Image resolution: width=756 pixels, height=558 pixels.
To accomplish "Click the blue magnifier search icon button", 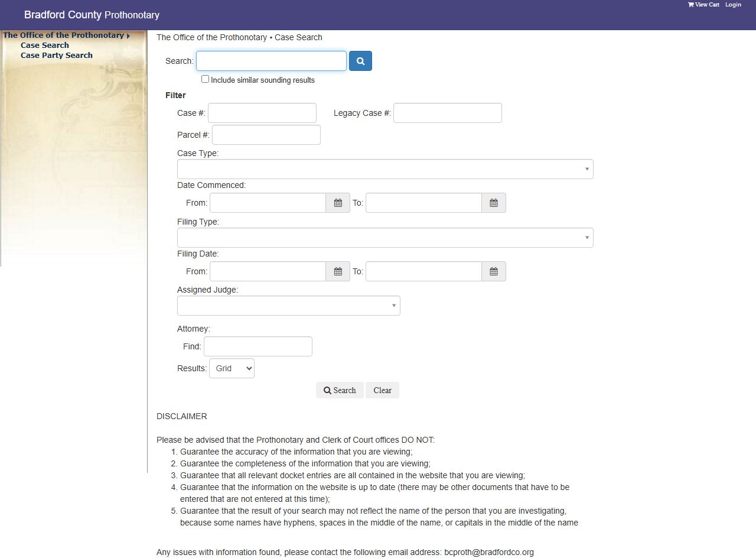I will (x=360, y=61).
